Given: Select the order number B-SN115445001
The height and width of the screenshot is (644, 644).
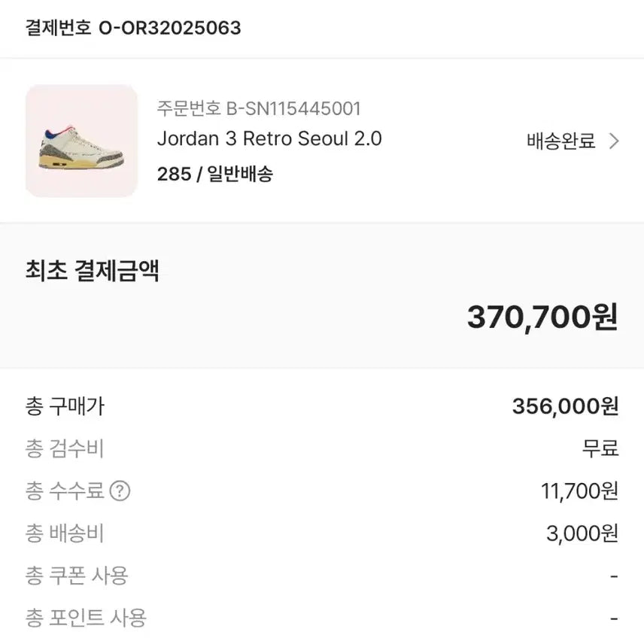Looking at the screenshot, I should coord(258,108).
